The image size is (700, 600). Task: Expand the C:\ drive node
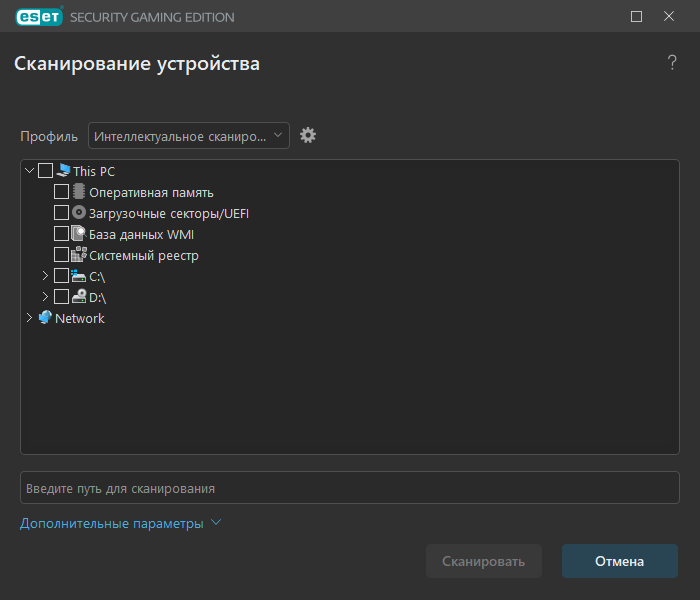[x=45, y=275]
